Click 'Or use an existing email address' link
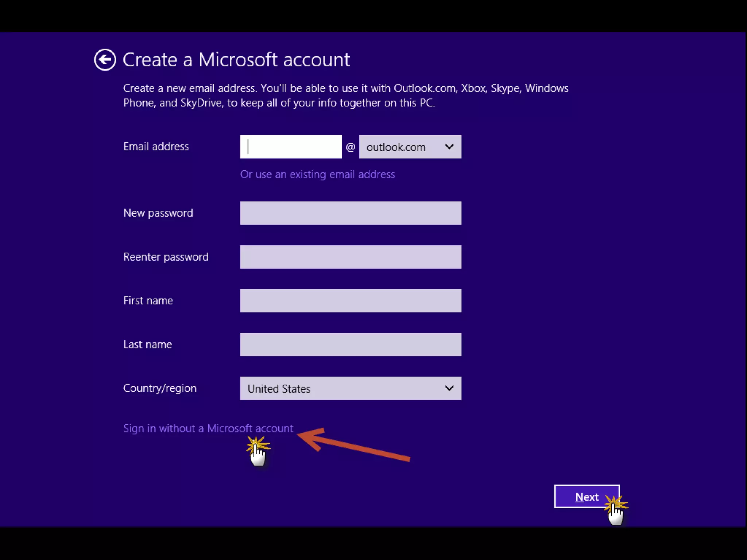The image size is (747, 560). 317,174
